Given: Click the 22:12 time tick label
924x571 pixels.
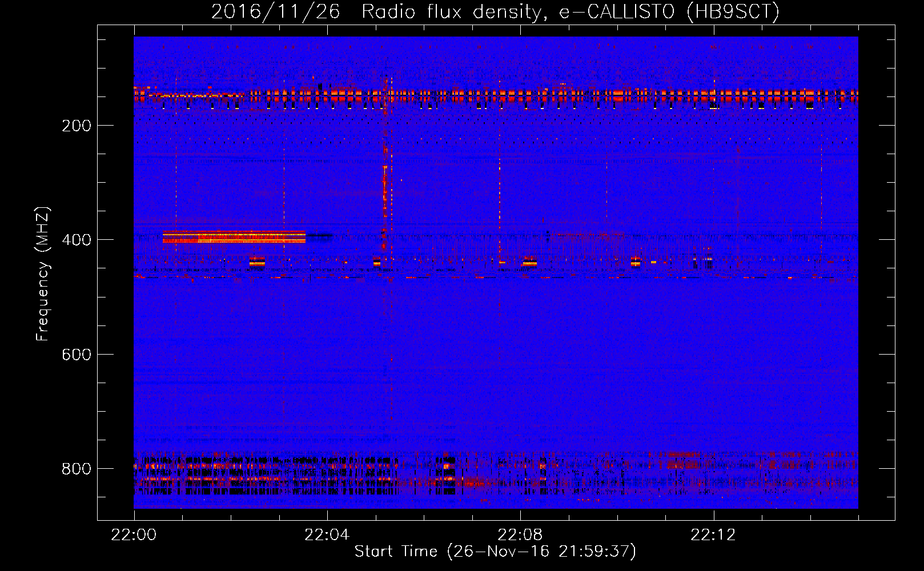Looking at the screenshot, I should pyautogui.click(x=713, y=535).
